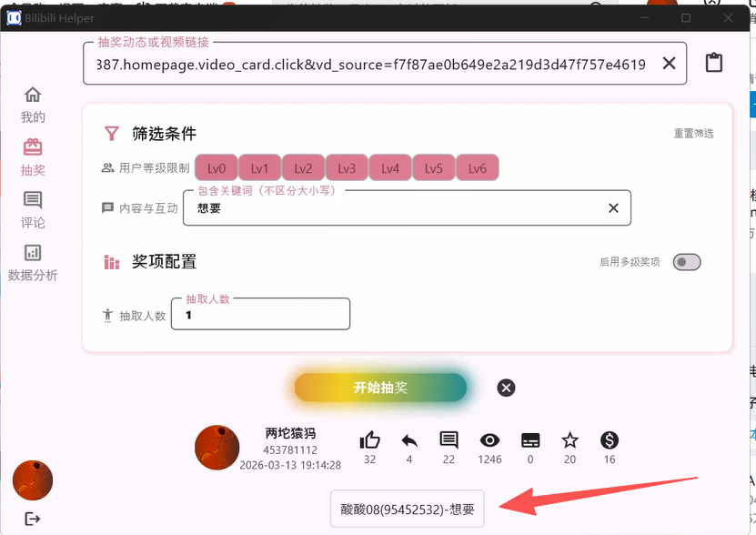Toggle the Lv3 user level filter
This screenshot has height=535, width=756.
[347, 167]
